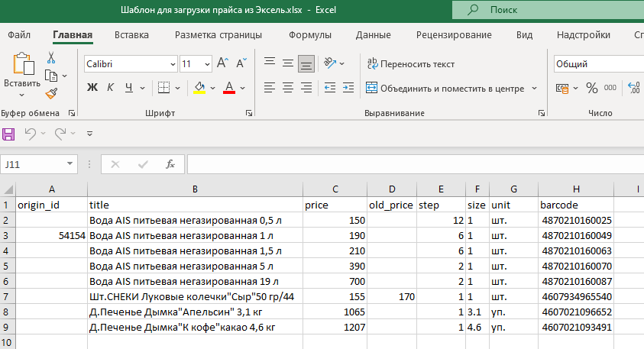
Task: Click the Вставить paste button
Action: point(22,74)
